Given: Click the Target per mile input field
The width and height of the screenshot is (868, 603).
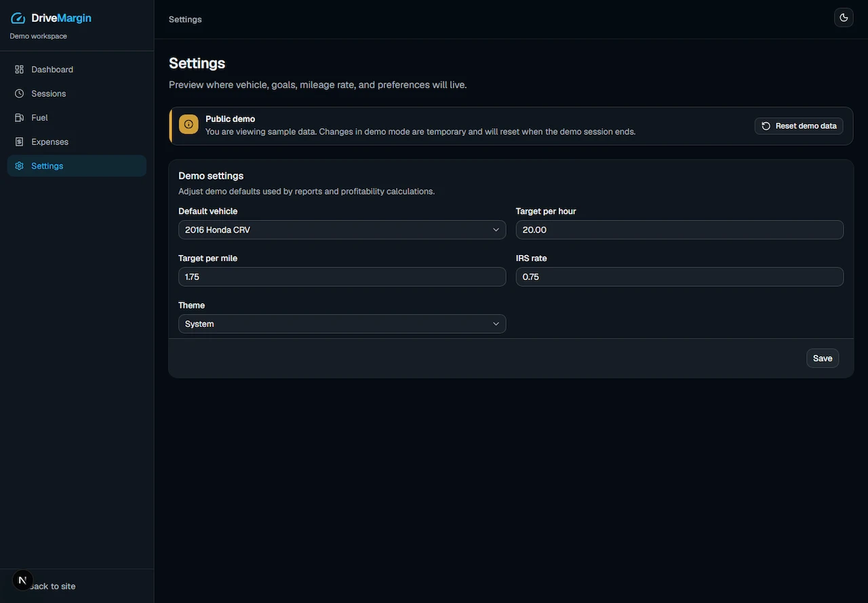Looking at the screenshot, I should tap(342, 277).
